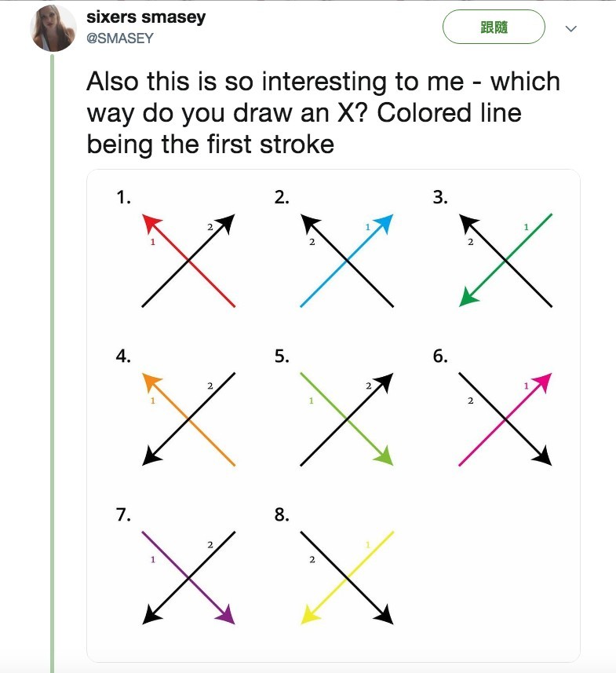Open the @SMASEY handle link
This screenshot has height=673, width=616.
coord(119,38)
